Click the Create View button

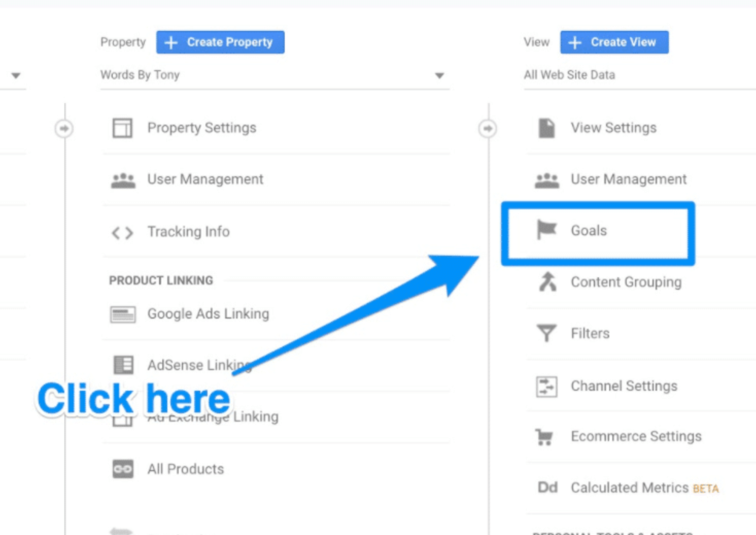click(x=614, y=42)
